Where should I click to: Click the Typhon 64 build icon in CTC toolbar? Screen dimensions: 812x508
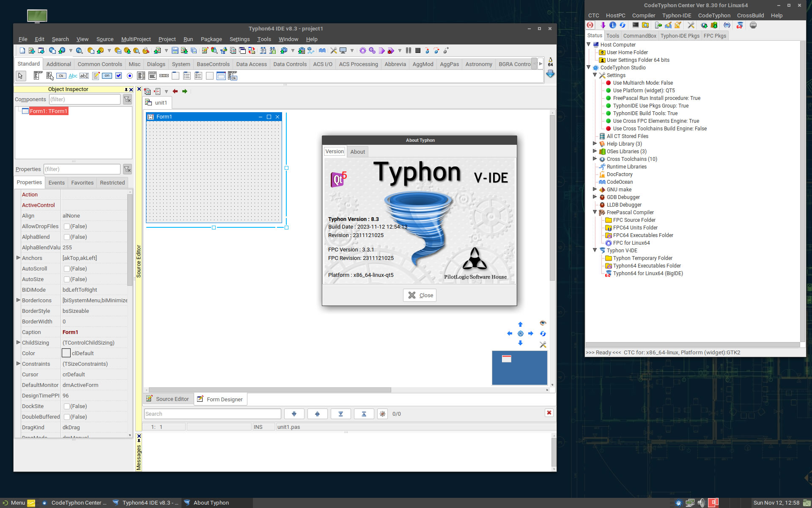[x=739, y=25]
